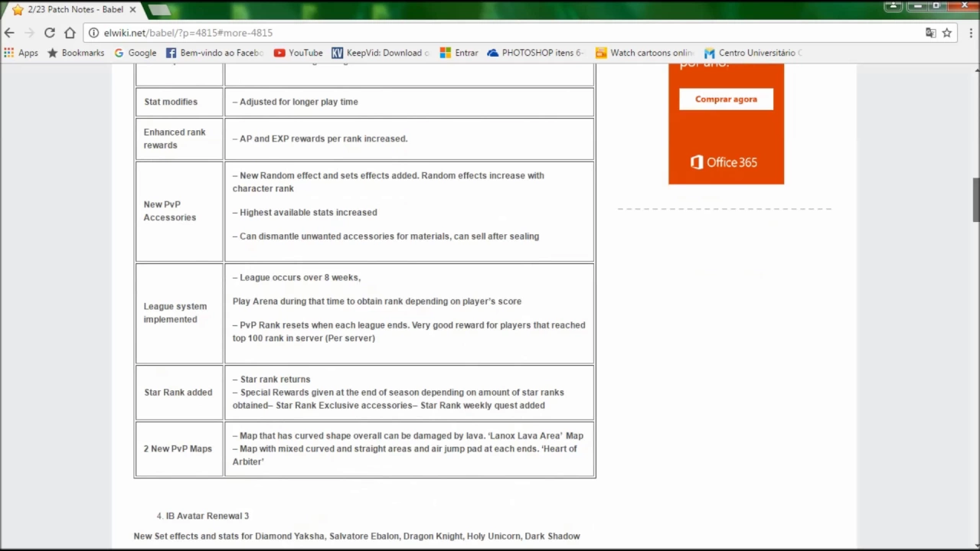
Task: Go forward to next page
Action: click(x=29, y=33)
